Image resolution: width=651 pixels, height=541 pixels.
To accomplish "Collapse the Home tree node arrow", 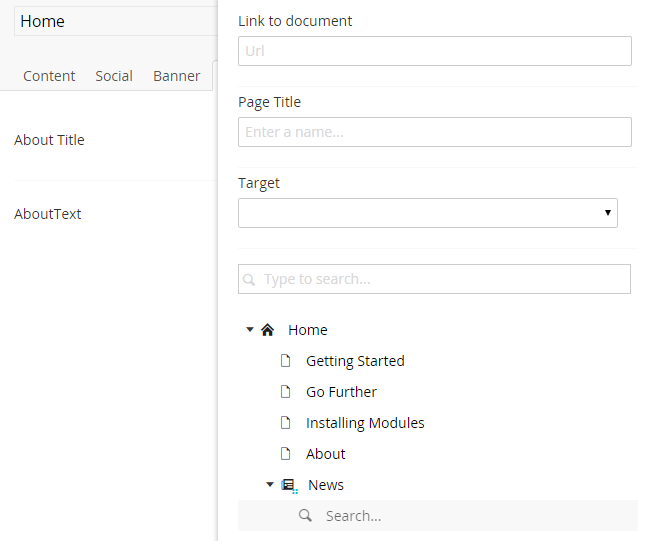I will pos(250,329).
